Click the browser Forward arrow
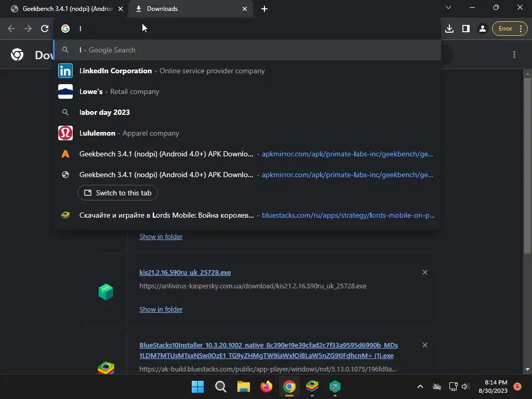Screen dimensions: 532x399 pos(28,29)
